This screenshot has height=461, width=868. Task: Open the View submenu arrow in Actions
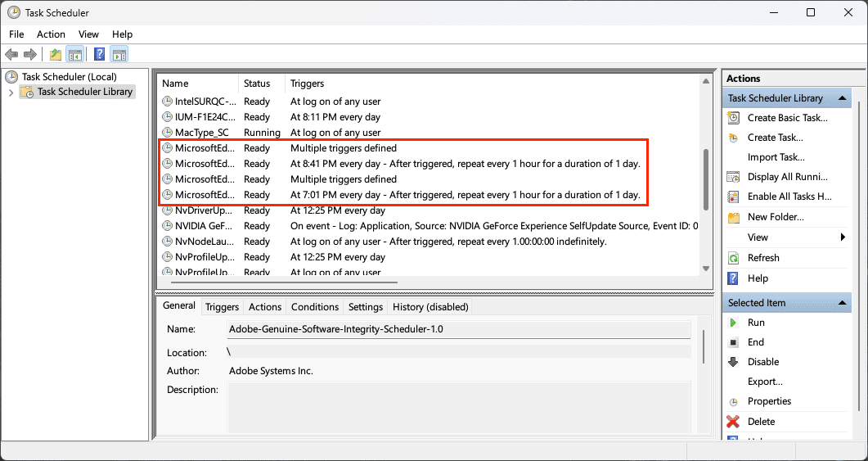click(x=843, y=237)
